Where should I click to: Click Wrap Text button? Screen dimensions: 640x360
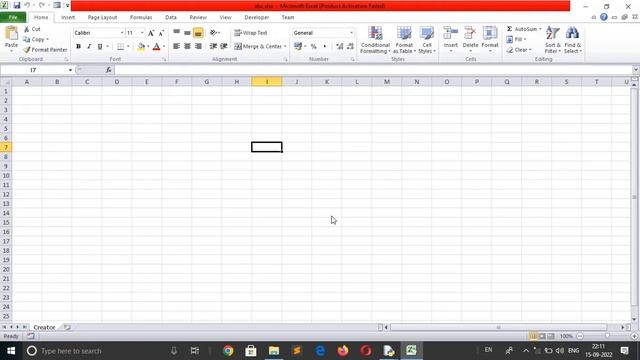pyautogui.click(x=251, y=33)
